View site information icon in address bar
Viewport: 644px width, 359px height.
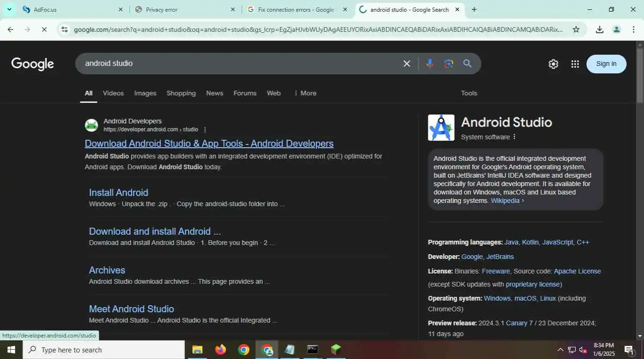pyautogui.click(x=65, y=29)
